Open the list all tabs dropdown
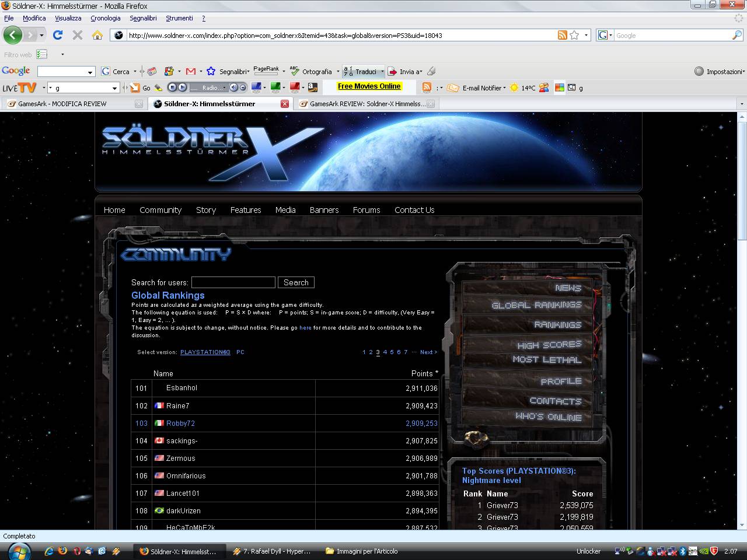 click(x=742, y=104)
